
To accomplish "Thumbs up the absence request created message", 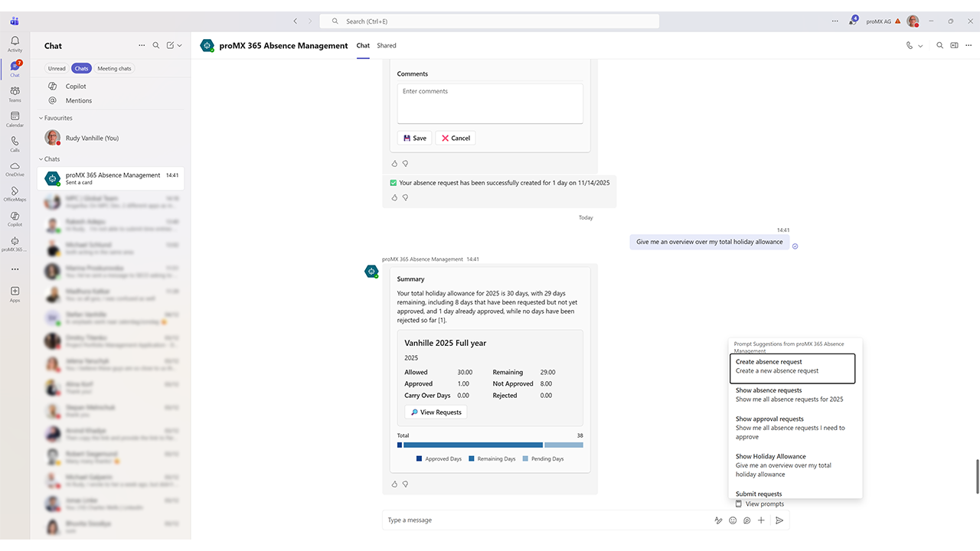I will [x=395, y=197].
